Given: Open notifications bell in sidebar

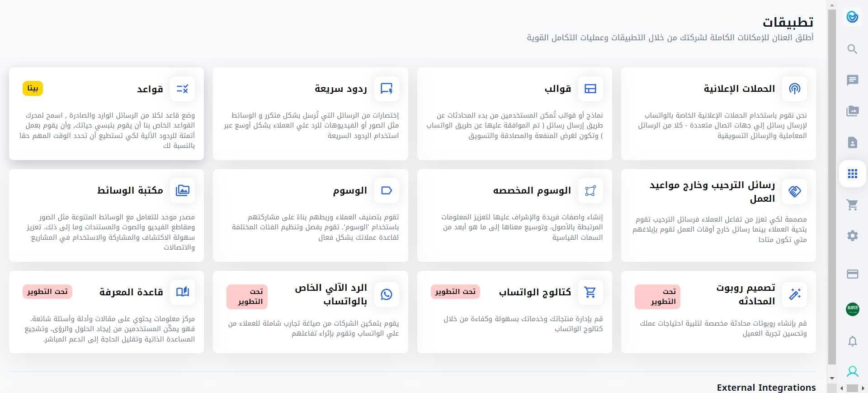Looking at the screenshot, I should click(852, 341).
